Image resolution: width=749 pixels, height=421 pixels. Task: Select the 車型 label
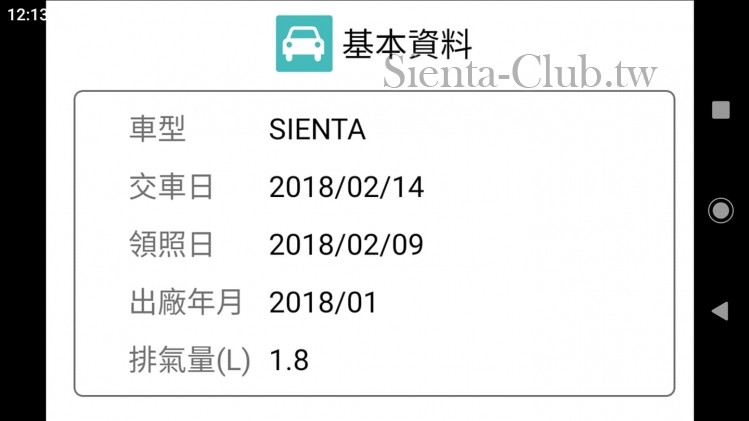pos(158,129)
